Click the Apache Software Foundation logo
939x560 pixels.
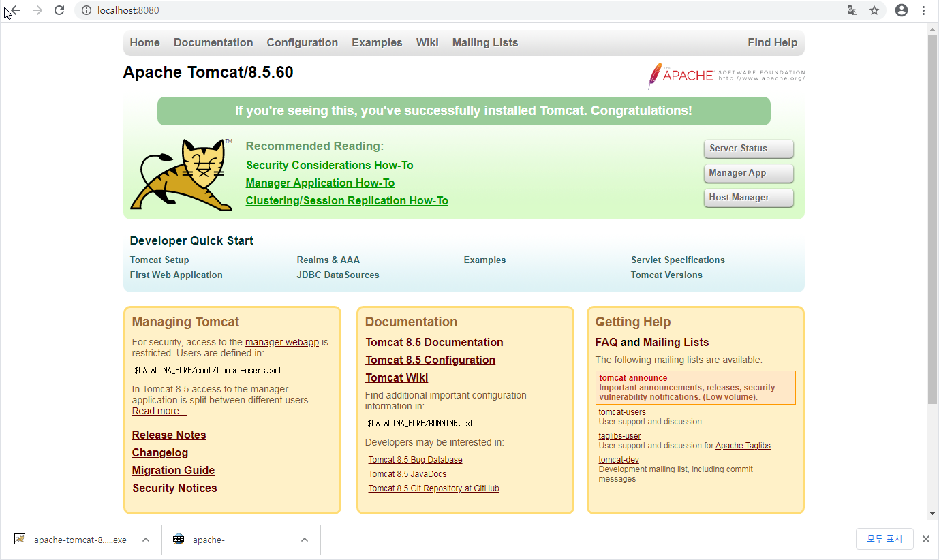tap(726, 76)
